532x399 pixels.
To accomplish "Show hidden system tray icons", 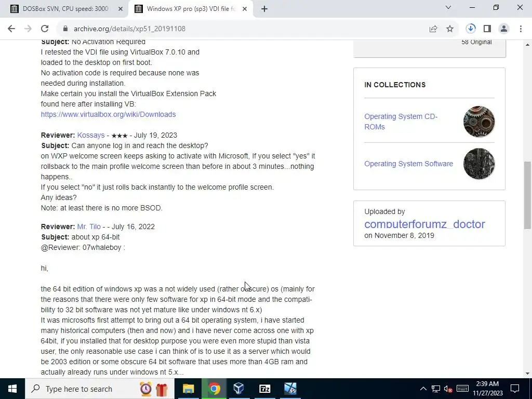I will [x=423, y=389].
